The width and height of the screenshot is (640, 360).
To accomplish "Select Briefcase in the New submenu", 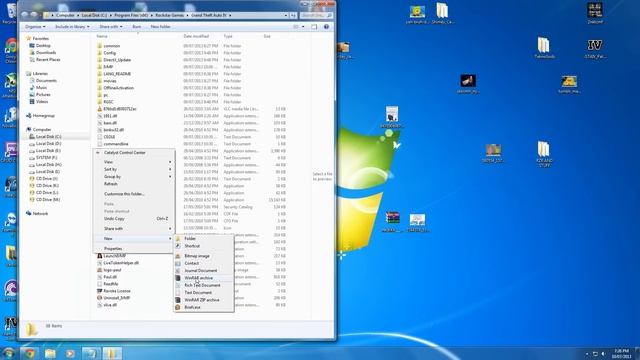I will pyautogui.click(x=203, y=307).
